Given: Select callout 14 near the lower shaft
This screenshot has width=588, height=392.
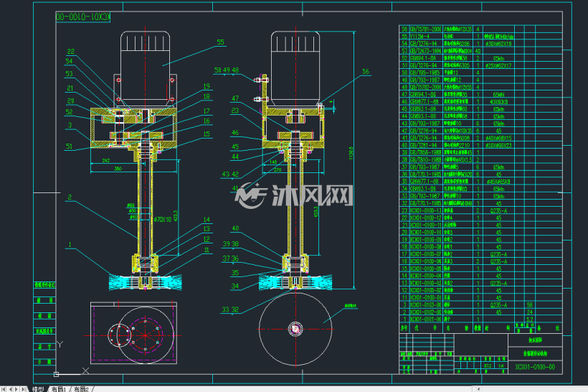Looking at the screenshot, I should click(207, 220).
